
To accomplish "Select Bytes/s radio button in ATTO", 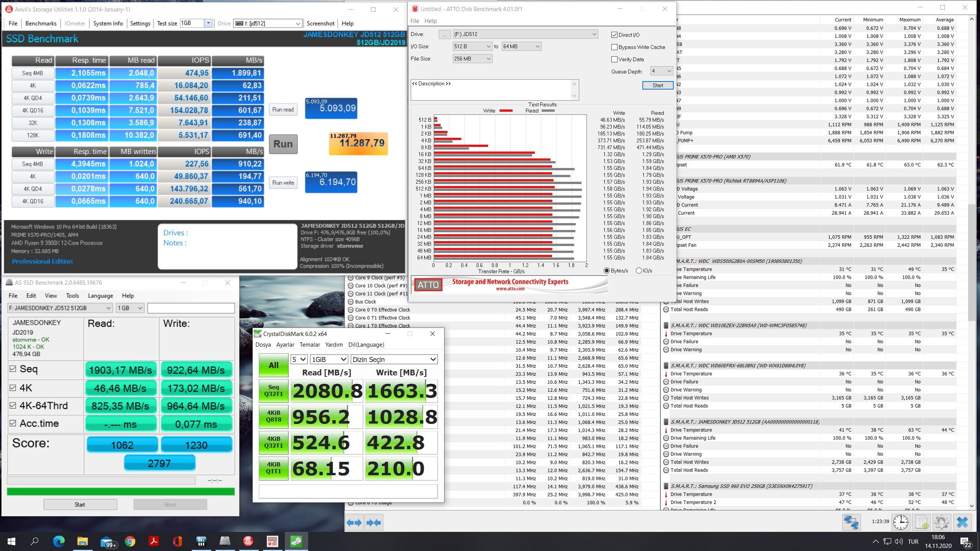I will [607, 271].
